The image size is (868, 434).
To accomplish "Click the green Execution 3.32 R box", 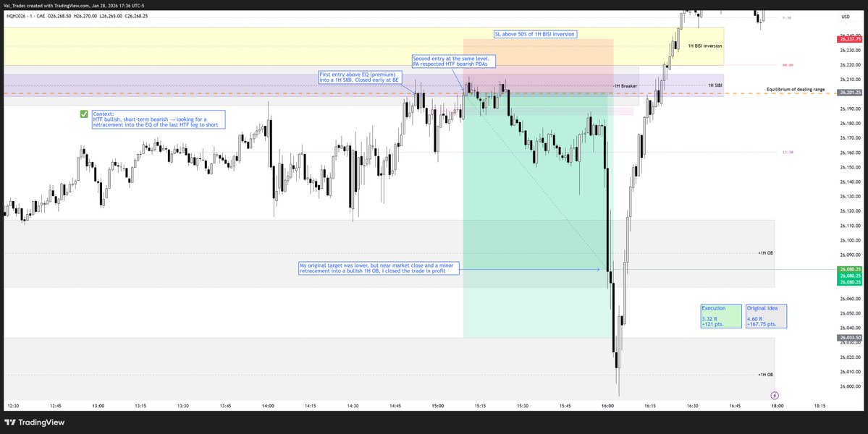I will (x=720, y=316).
